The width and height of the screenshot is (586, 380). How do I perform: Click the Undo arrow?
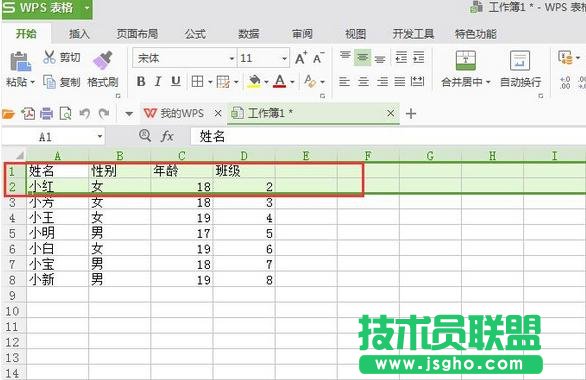tap(85, 113)
